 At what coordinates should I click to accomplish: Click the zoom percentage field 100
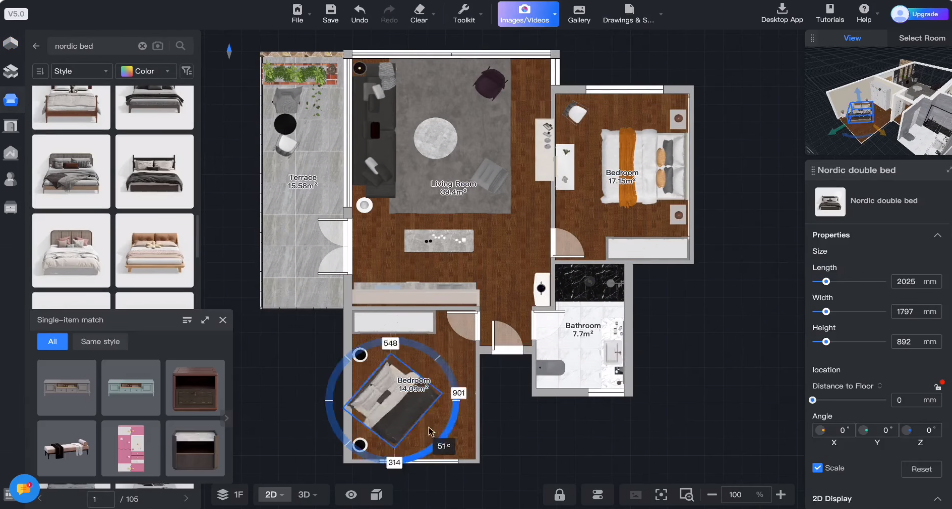click(x=746, y=494)
